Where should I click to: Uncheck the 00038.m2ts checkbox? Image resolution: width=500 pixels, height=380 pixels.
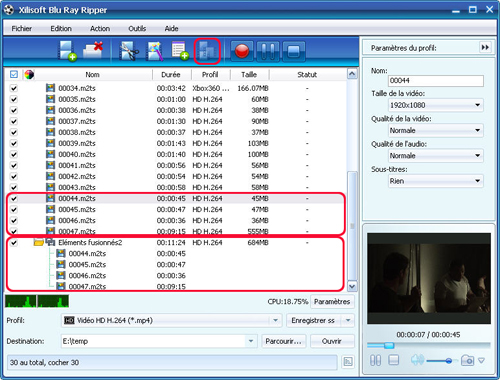tap(14, 132)
